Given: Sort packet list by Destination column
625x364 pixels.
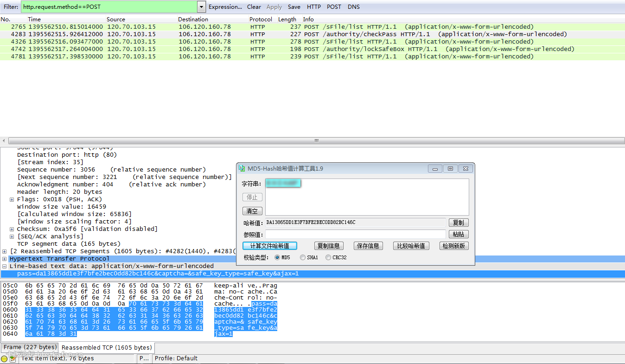Looking at the screenshot, I should [193, 19].
